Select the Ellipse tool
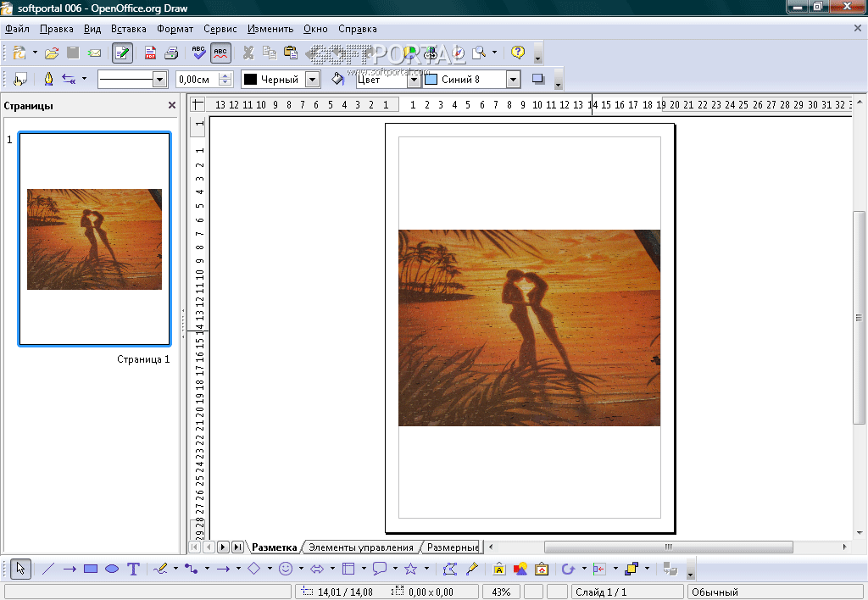868x600 pixels. (112, 569)
